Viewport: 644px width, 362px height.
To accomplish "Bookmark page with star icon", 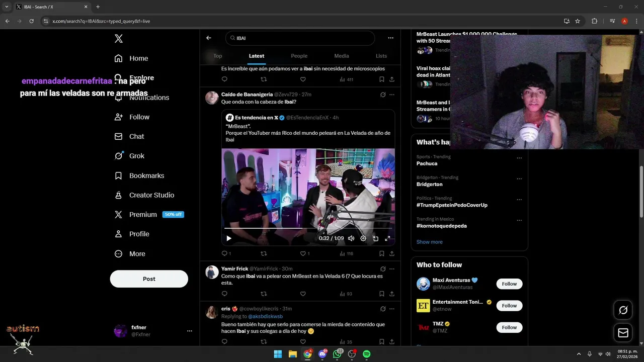I will point(578,21).
